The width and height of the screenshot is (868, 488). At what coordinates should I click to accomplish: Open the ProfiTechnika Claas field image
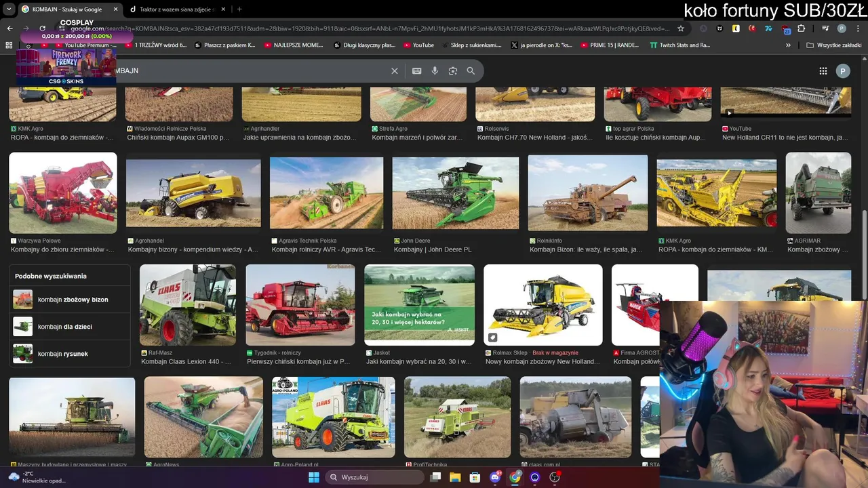tap(458, 418)
